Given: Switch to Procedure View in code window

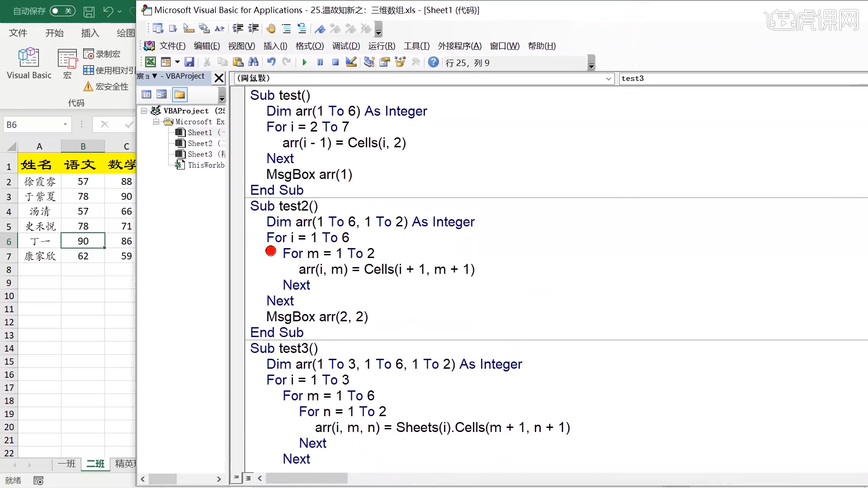Looking at the screenshot, I should pos(236,478).
